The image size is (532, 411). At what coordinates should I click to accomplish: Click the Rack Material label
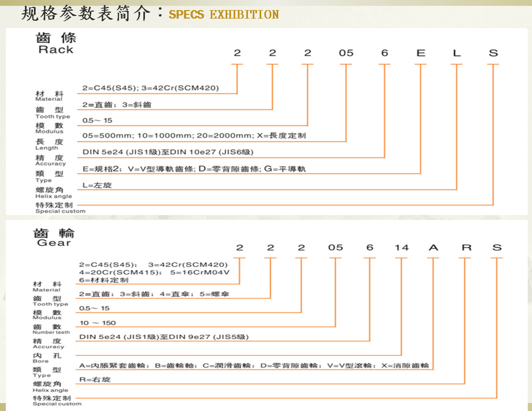pos(49,96)
